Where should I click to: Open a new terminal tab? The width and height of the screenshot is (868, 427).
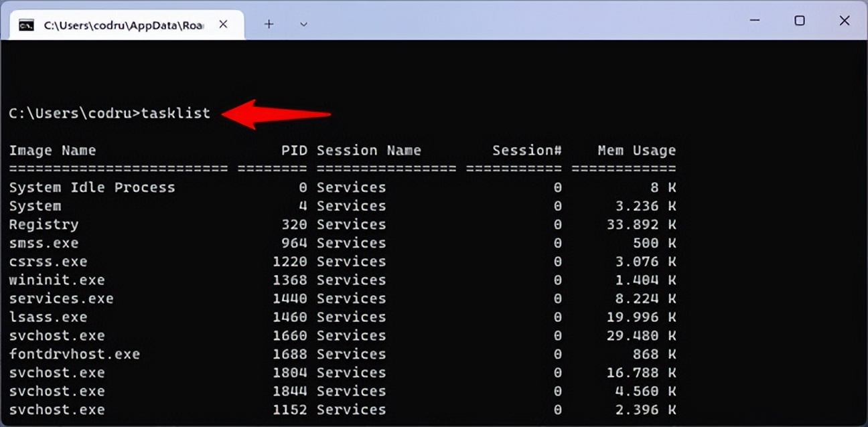[x=269, y=24]
